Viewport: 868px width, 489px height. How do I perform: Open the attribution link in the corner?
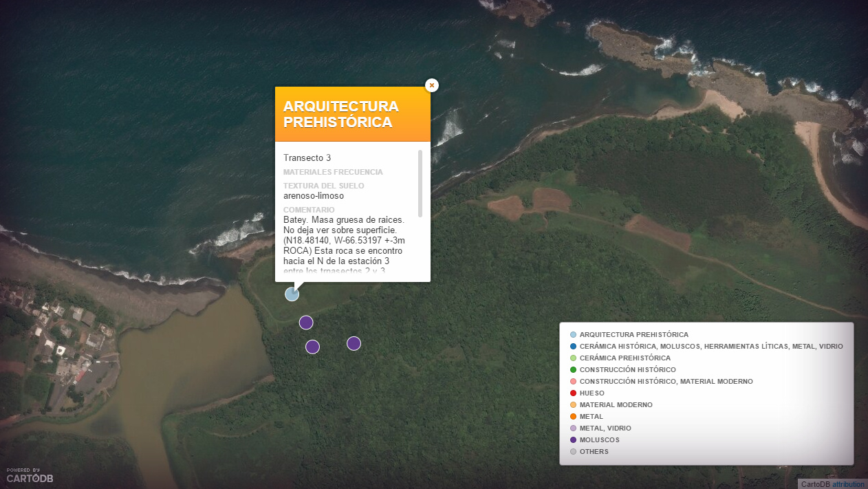click(x=848, y=484)
